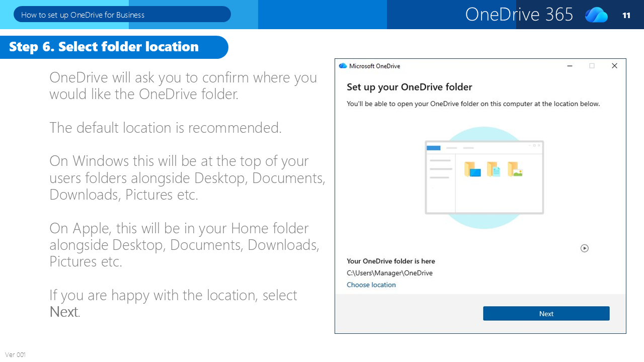The image size is (644, 362).
Task: Click the C:\Users\Manager\OneDrive folder path
Action: click(390, 273)
